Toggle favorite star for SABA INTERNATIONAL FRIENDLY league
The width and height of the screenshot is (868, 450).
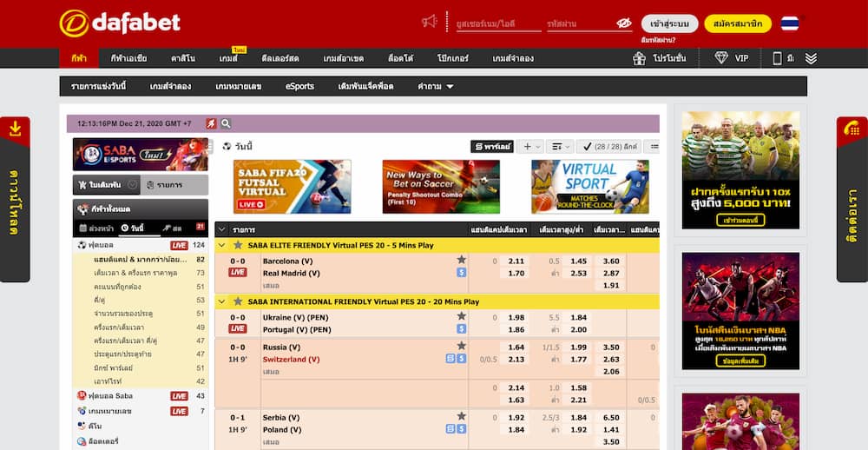[x=238, y=301]
